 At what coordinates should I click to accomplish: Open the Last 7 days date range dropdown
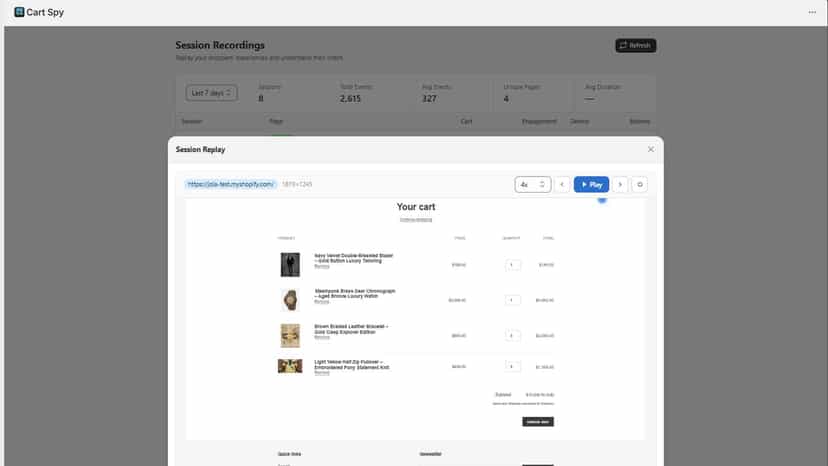pos(211,93)
